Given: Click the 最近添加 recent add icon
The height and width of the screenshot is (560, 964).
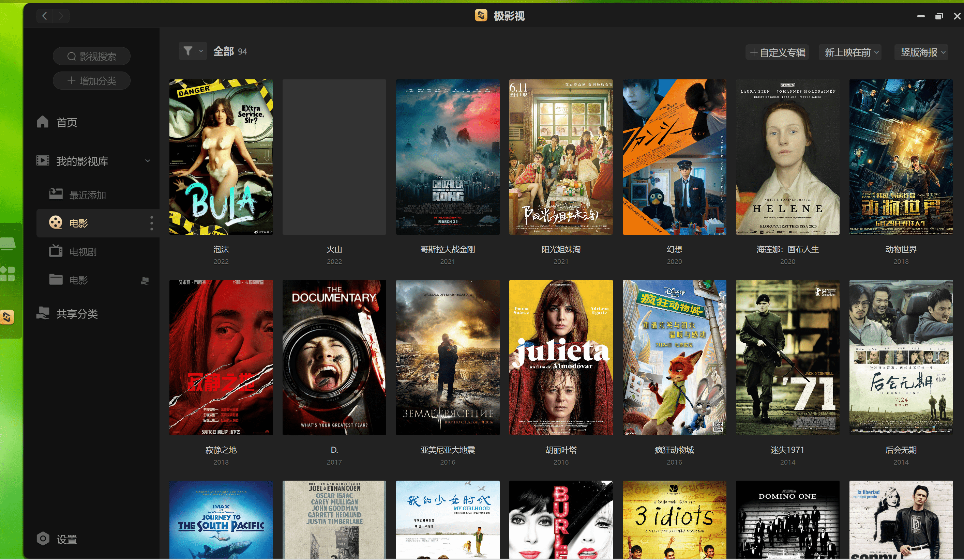Looking at the screenshot, I should click(x=56, y=194).
